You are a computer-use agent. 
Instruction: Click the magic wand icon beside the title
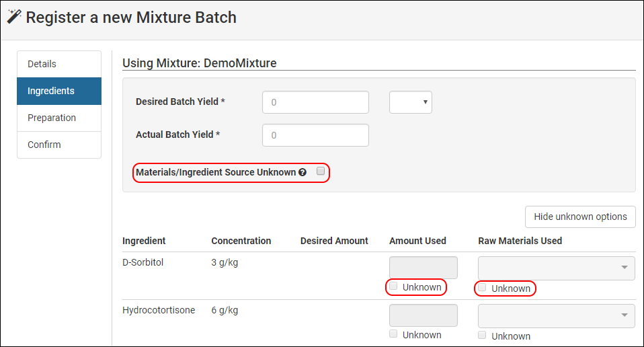click(14, 16)
